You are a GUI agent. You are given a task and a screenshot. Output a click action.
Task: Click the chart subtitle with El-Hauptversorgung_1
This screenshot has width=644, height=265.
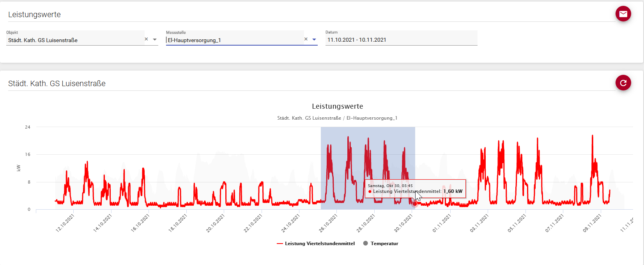click(337, 118)
